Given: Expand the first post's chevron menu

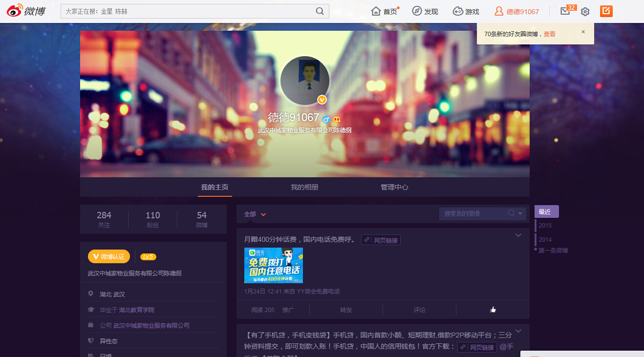Looking at the screenshot, I should 518,235.
